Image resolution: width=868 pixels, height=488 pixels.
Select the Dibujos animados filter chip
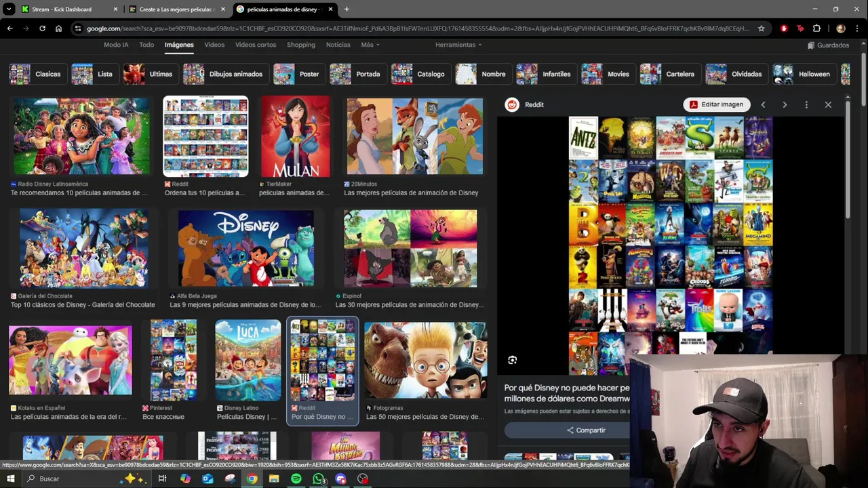click(x=225, y=74)
